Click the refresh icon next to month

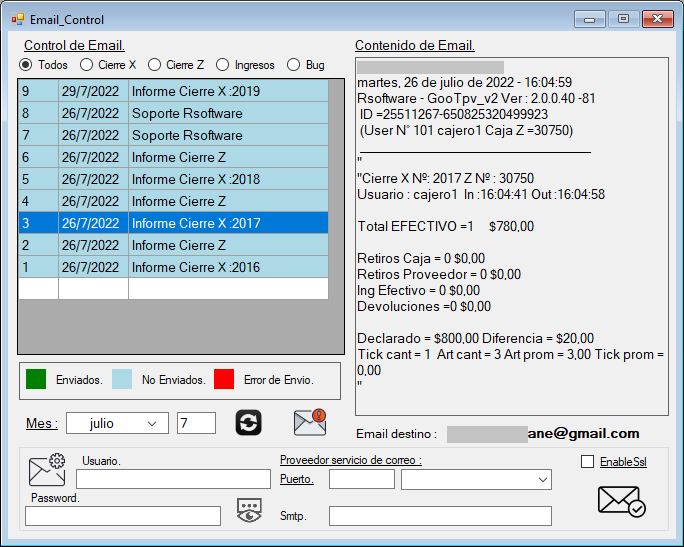pyautogui.click(x=249, y=423)
